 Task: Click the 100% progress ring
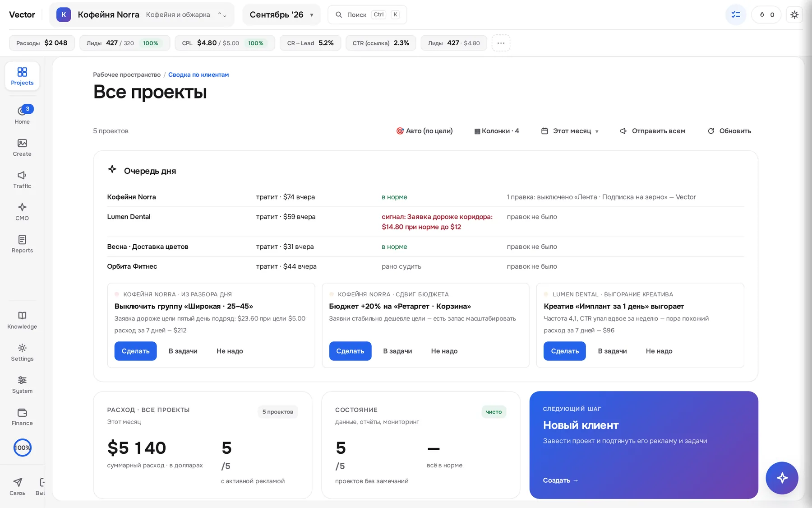(x=22, y=447)
